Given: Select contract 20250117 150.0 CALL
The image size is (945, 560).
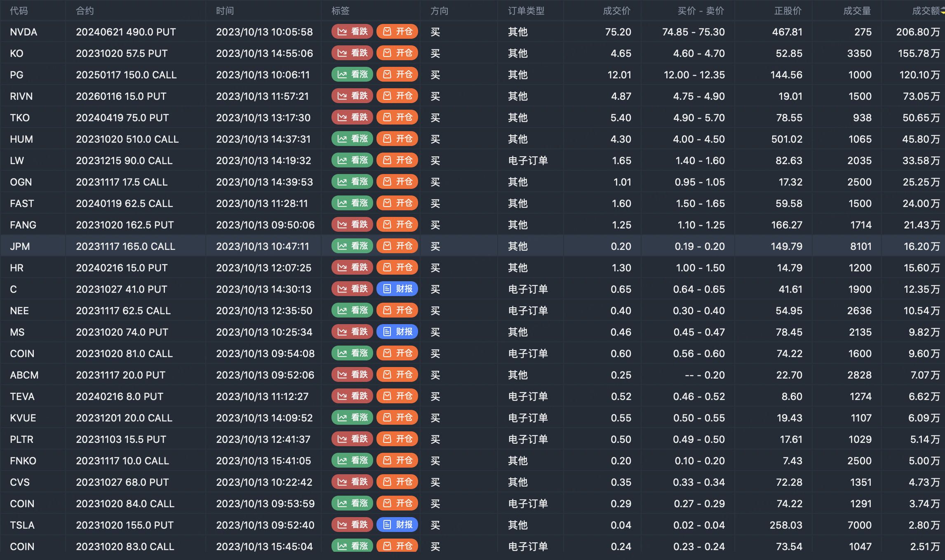Looking at the screenshot, I should (126, 75).
